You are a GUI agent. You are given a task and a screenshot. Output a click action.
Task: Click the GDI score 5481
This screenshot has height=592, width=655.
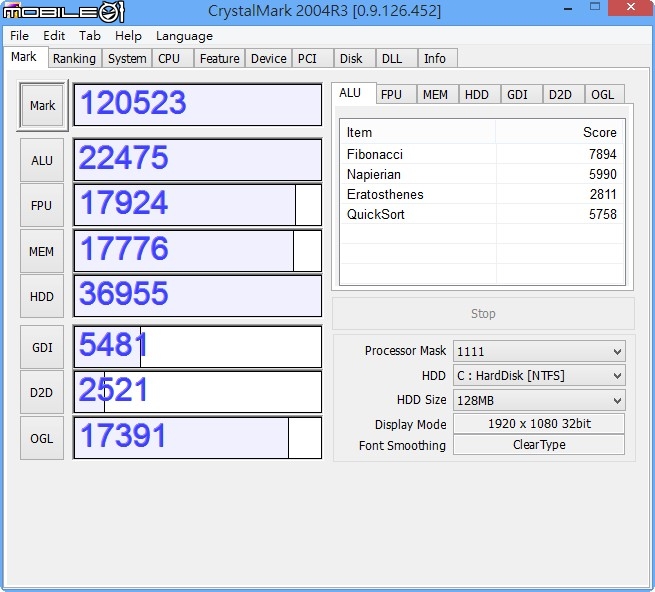tap(198, 347)
